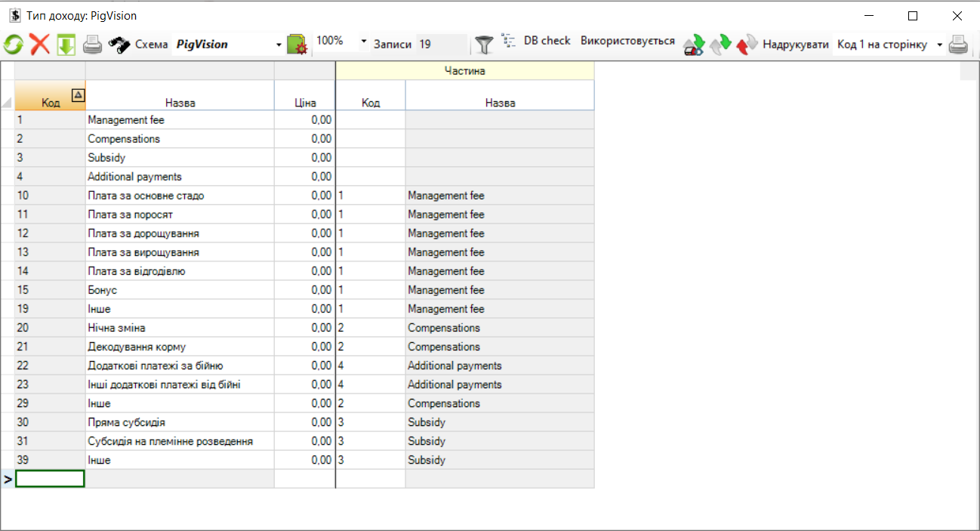Maximize the Тип доходу window
The image size is (980, 531).
tap(913, 15)
